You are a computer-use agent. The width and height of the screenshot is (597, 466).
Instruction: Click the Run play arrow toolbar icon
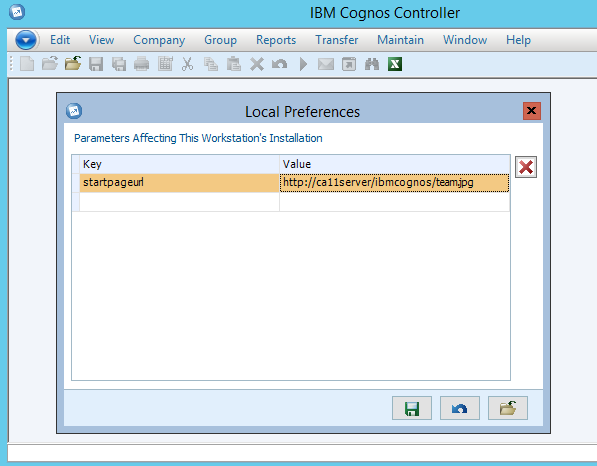303,64
